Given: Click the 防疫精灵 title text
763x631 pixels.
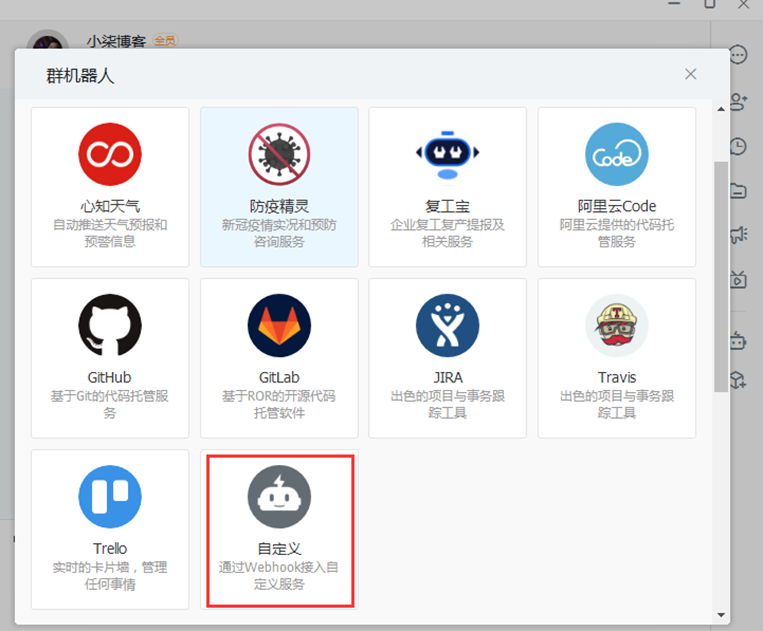Looking at the screenshot, I should coord(279,206).
